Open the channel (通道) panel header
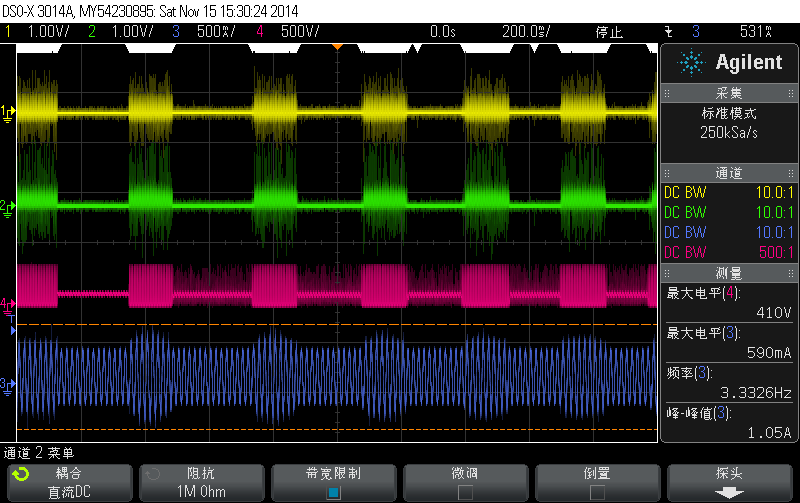 point(729,173)
